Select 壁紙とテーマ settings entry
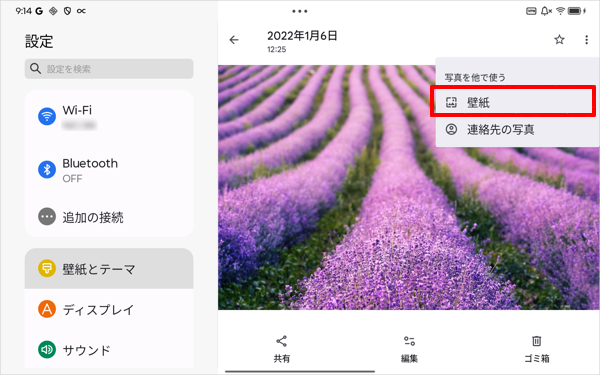This screenshot has height=375, width=600. tap(109, 268)
